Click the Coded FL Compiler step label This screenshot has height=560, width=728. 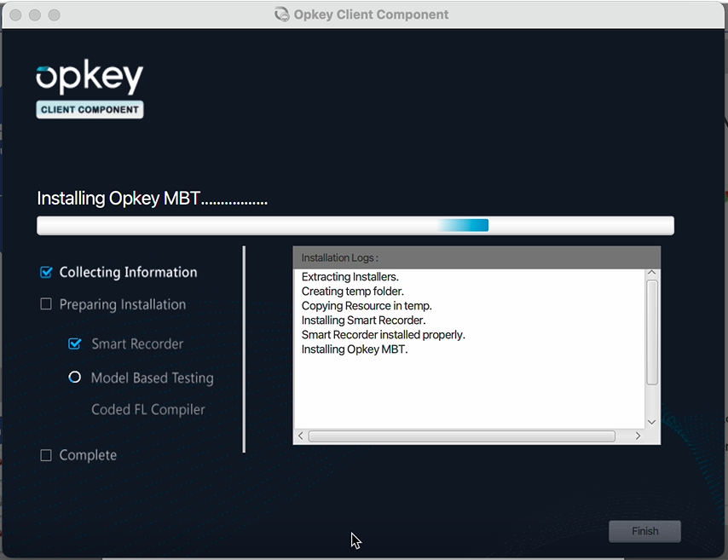(148, 409)
